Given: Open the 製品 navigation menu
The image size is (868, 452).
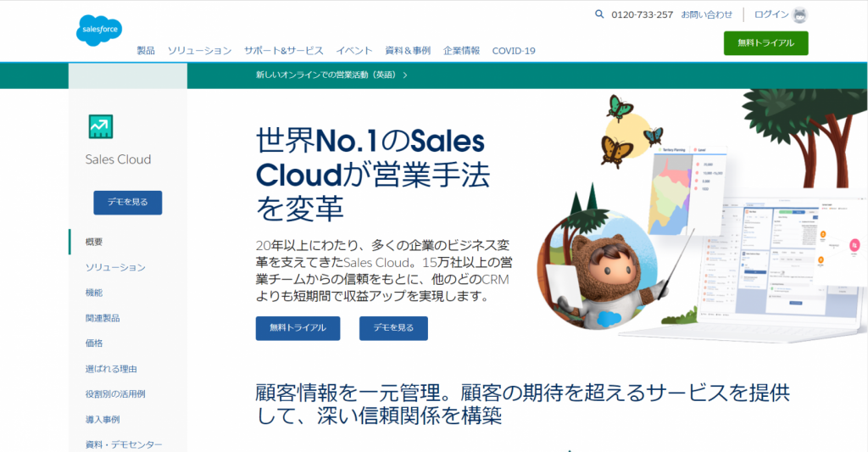Looking at the screenshot, I should (x=146, y=51).
